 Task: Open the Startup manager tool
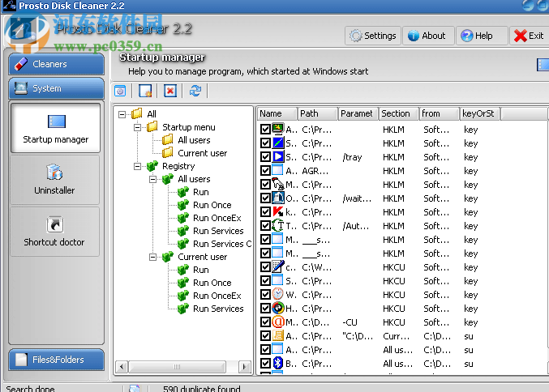pyautogui.click(x=56, y=128)
